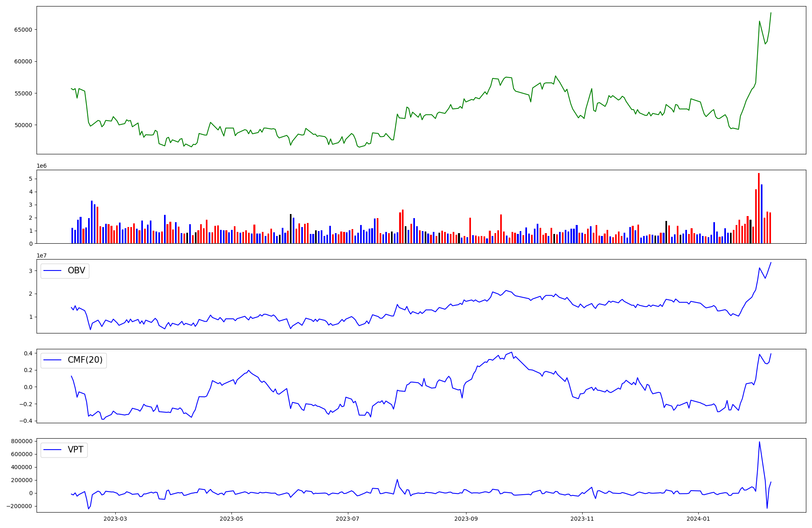Click the 1e6 scale label above volume chart
812x528 pixels.
[x=41, y=166]
